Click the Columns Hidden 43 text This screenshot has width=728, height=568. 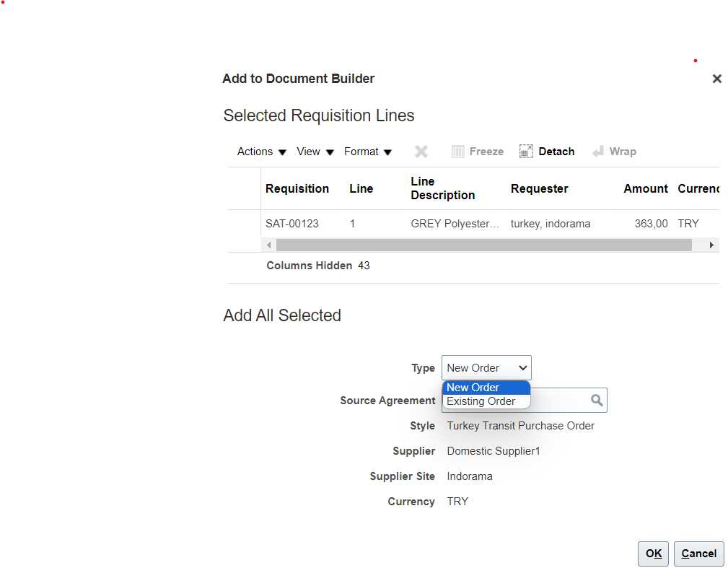318,265
